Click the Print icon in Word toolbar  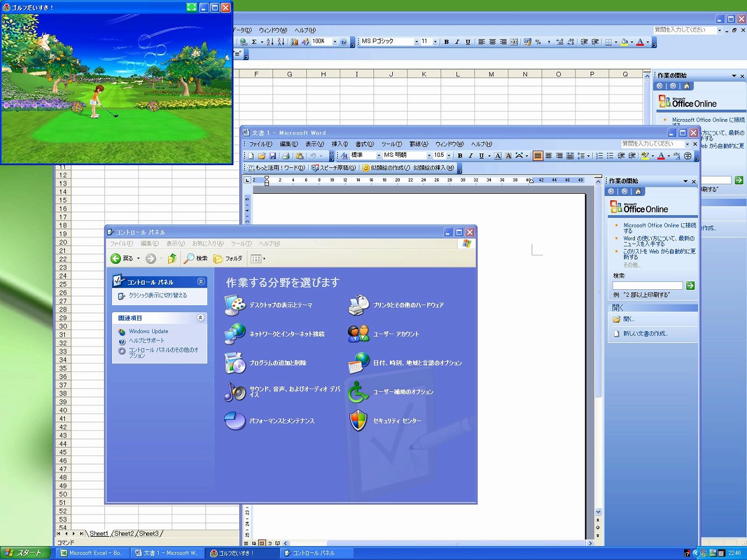[286, 156]
